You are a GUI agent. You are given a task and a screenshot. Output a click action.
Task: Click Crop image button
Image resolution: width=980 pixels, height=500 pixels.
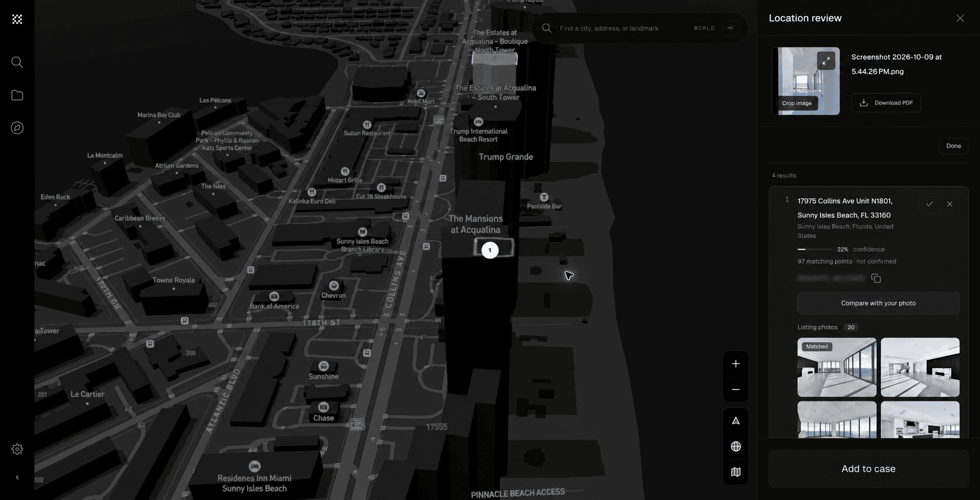(797, 103)
